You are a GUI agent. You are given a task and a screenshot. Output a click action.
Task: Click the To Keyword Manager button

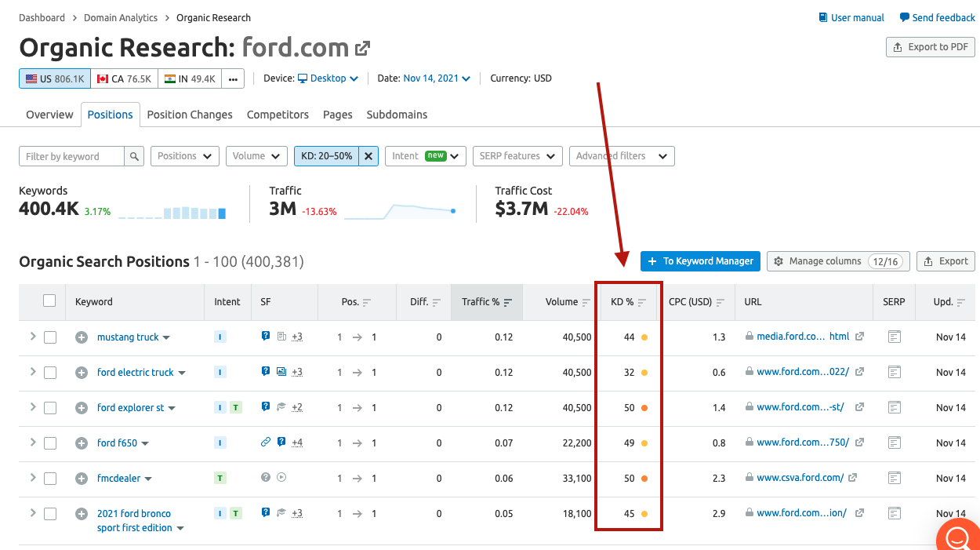tap(700, 261)
